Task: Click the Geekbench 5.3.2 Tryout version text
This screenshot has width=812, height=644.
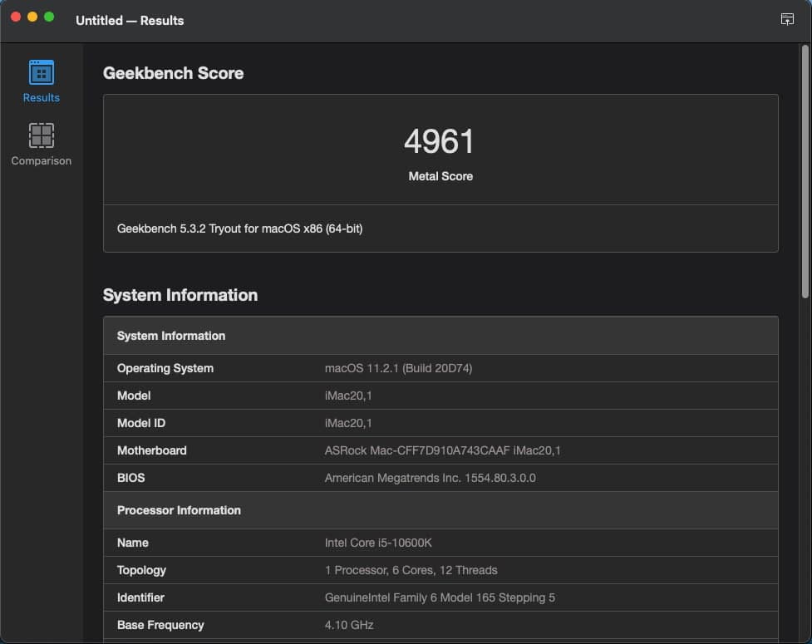Action: point(239,229)
